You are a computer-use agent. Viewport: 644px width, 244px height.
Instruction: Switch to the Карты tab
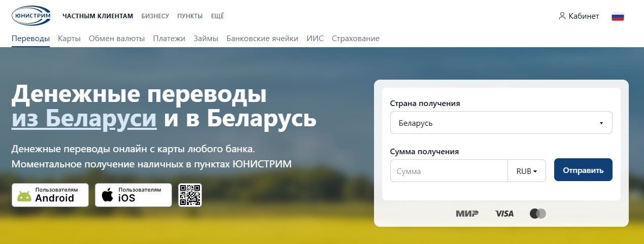click(x=69, y=39)
